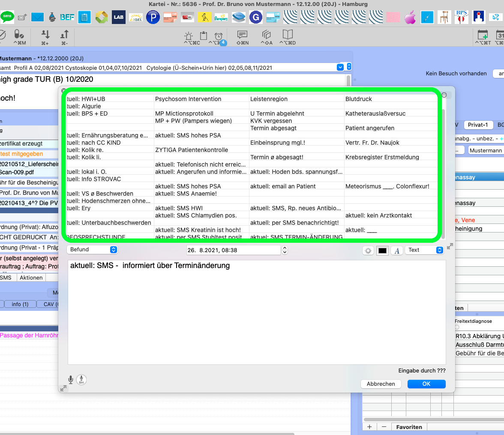The image size is (504, 435).
Task: Expand the blue profile line dropdown arrow
Action: pyautogui.click(x=340, y=67)
